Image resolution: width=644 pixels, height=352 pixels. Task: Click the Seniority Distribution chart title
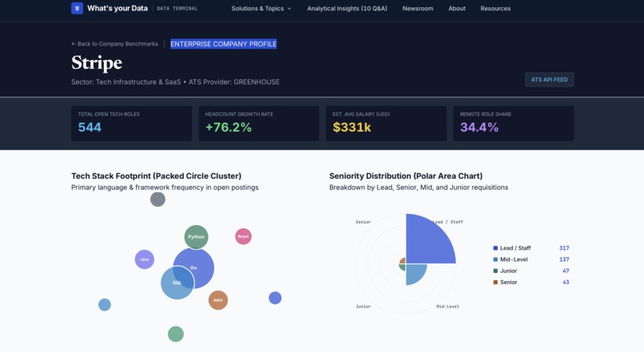click(406, 176)
